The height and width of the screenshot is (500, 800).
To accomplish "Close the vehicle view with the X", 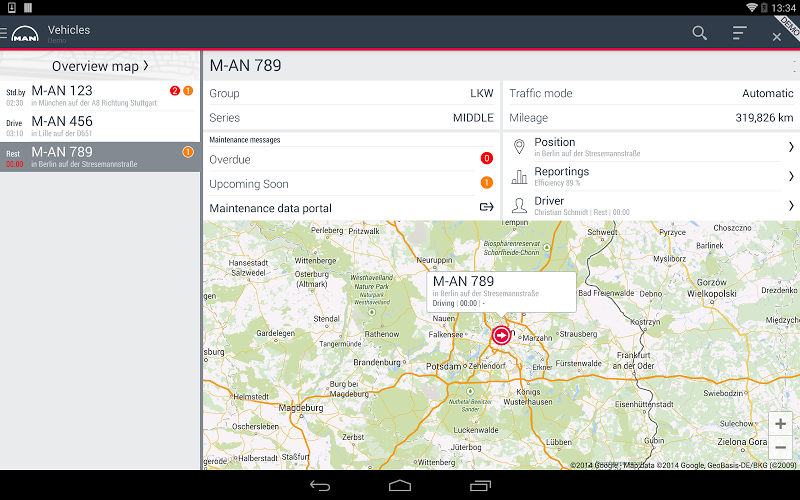I will tap(777, 37).
